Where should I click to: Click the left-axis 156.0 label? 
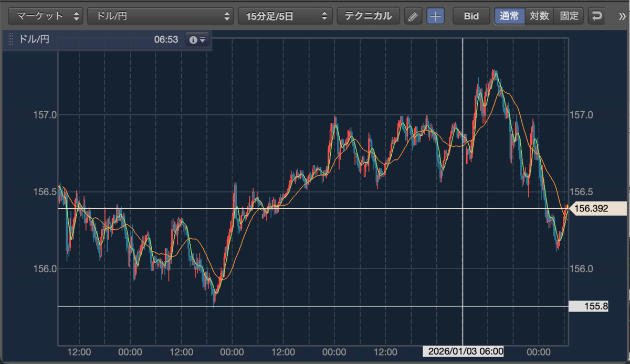click(45, 269)
